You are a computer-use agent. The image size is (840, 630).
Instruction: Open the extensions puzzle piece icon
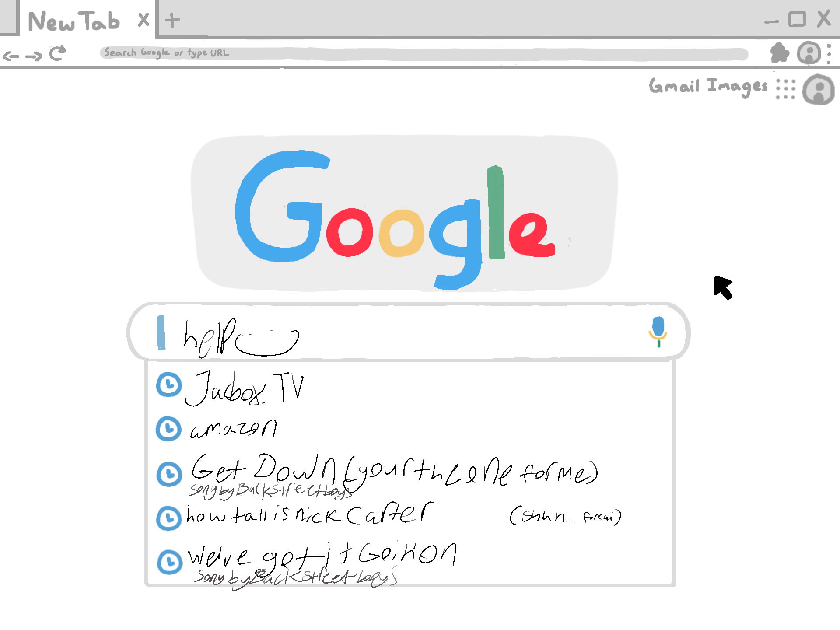pos(780,53)
